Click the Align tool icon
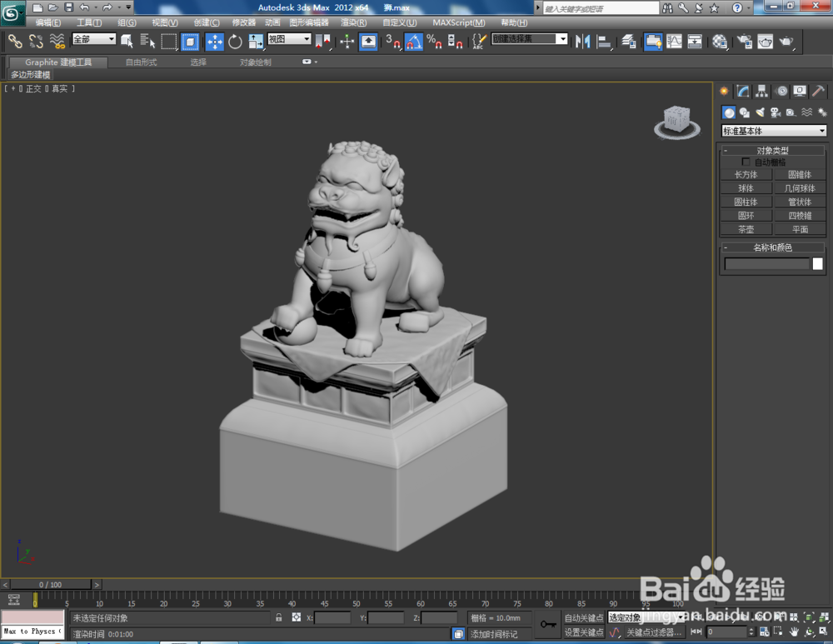The height and width of the screenshot is (644, 833). click(603, 41)
